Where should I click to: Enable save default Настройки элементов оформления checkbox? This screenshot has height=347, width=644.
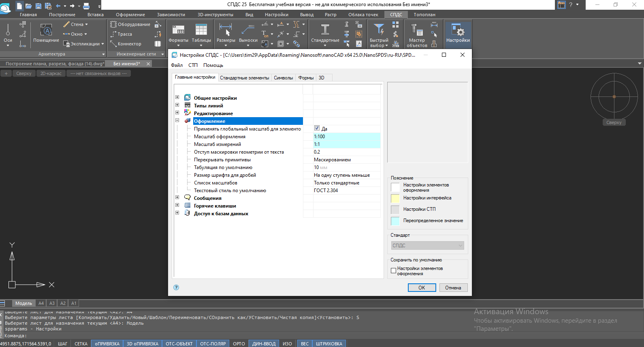point(393,270)
